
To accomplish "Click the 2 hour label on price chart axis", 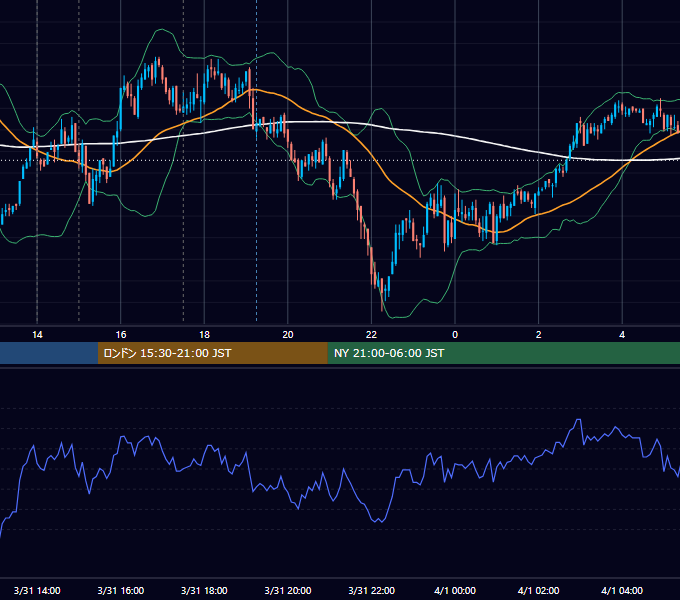I will click(x=539, y=335).
